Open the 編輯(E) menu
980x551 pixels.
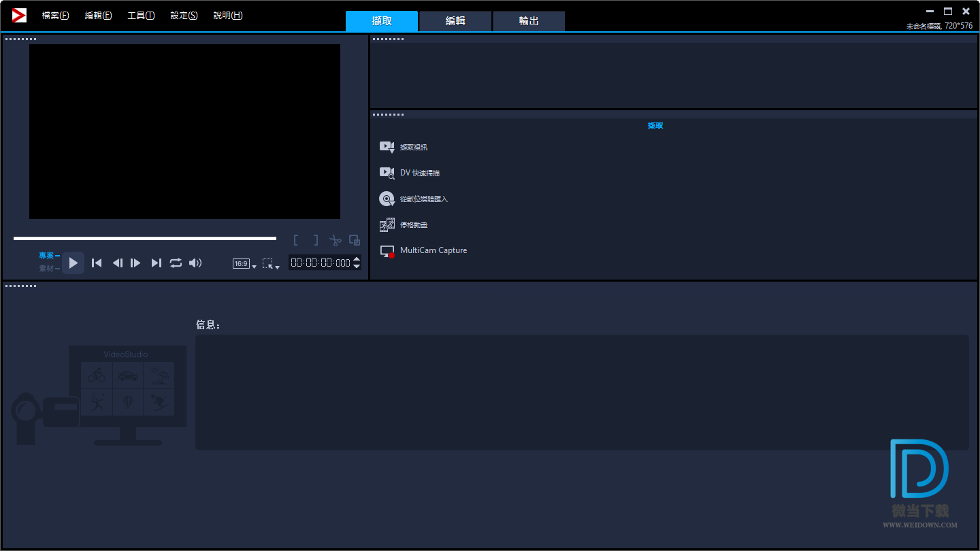[98, 15]
